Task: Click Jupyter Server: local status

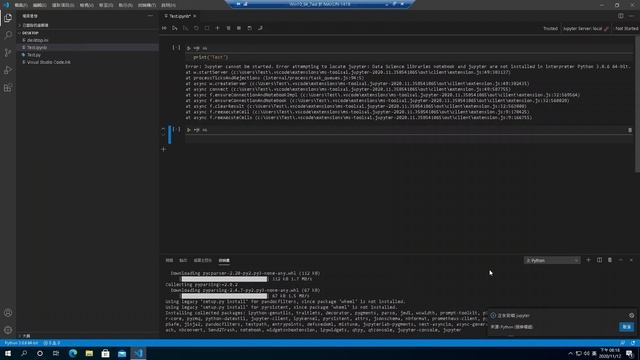Action: point(585,29)
